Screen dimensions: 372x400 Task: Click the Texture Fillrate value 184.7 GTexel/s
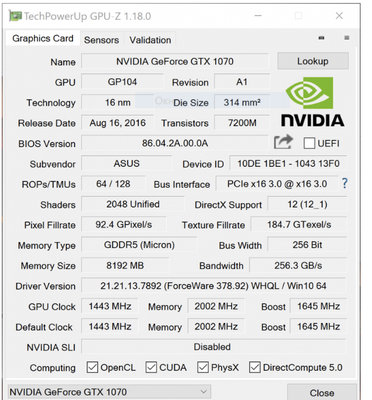coord(299,225)
